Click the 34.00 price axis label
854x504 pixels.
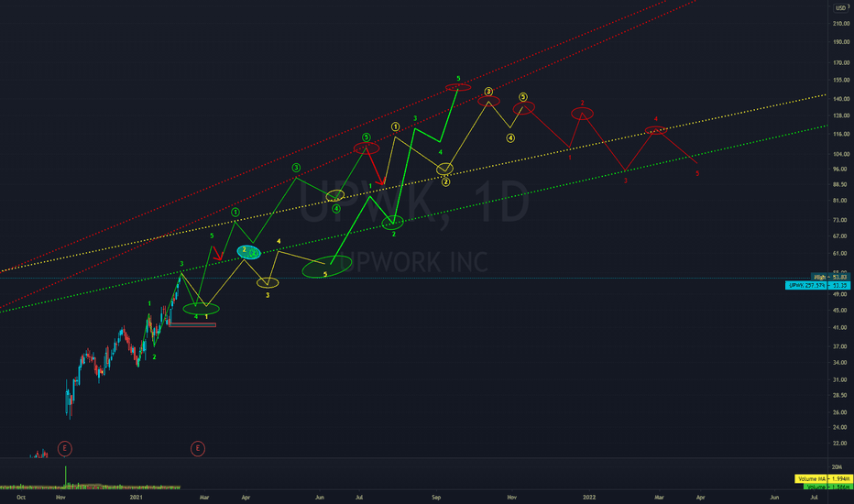coord(840,362)
